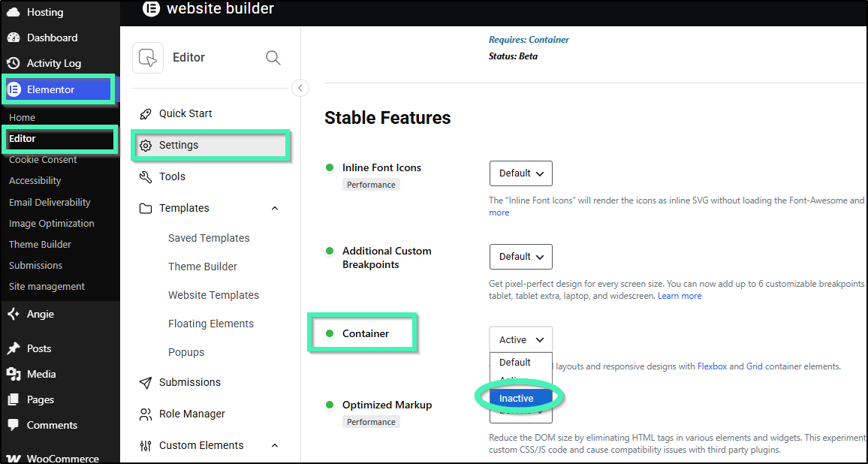Click the 'more' link under Inline Font Icons

pos(499,212)
